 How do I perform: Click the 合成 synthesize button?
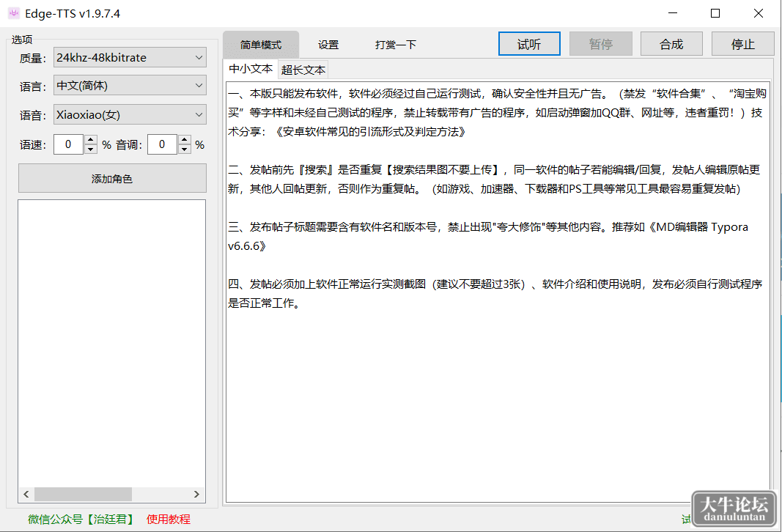point(671,45)
